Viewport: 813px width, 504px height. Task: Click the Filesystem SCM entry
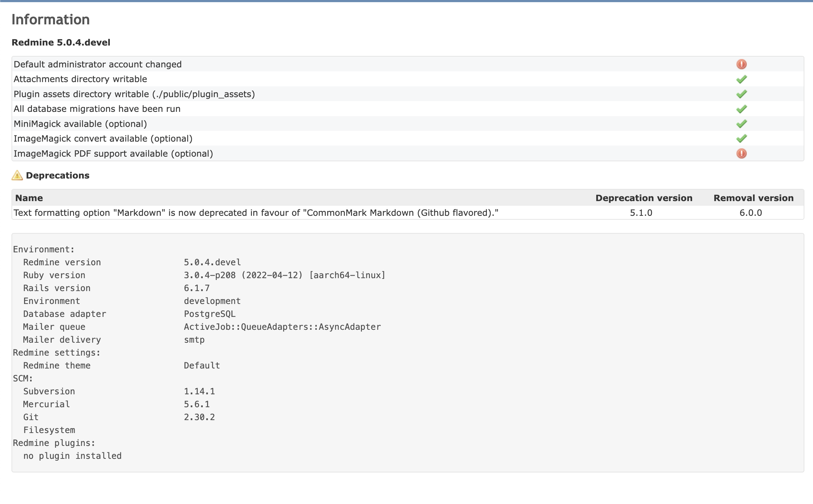[x=49, y=430]
